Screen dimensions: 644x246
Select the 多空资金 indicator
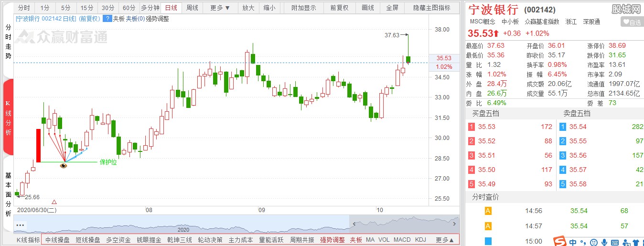click(x=118, y=240)
